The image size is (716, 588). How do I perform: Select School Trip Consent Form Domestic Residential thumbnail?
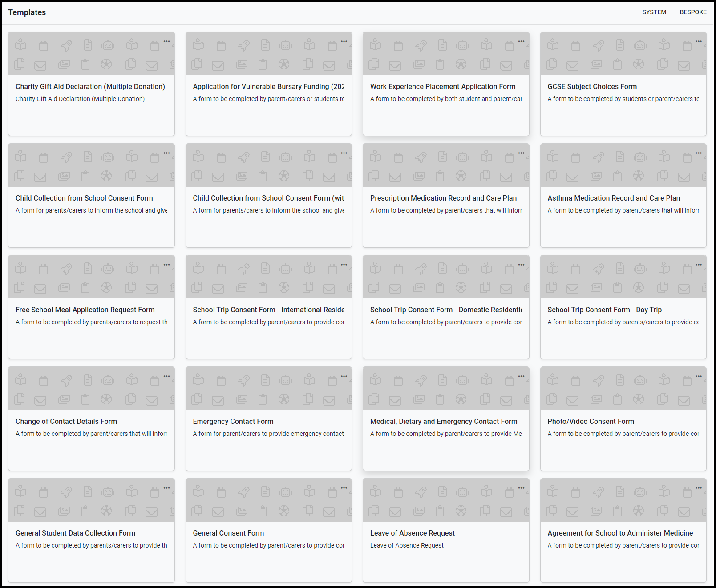pos(446,277)
